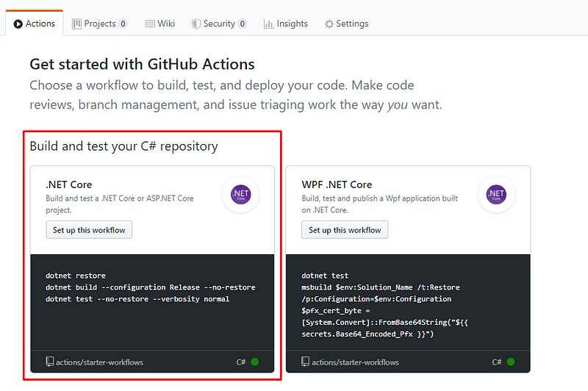Click repo icon in WPF card footer
Screen dimensions: 588x391
[x=306, y=362]
